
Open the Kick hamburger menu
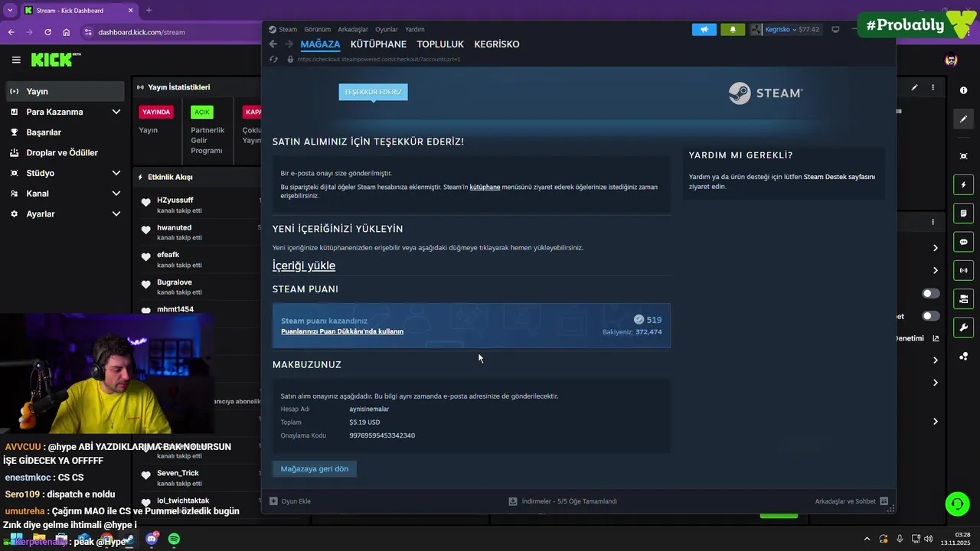pyautogui.click(x=16, y=60)
